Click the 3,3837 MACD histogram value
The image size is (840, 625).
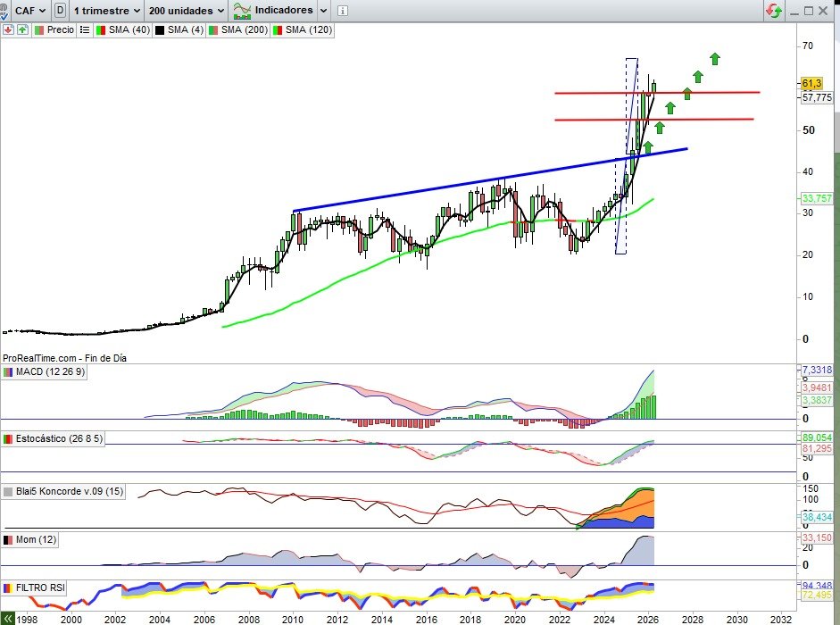coord(817,400)
